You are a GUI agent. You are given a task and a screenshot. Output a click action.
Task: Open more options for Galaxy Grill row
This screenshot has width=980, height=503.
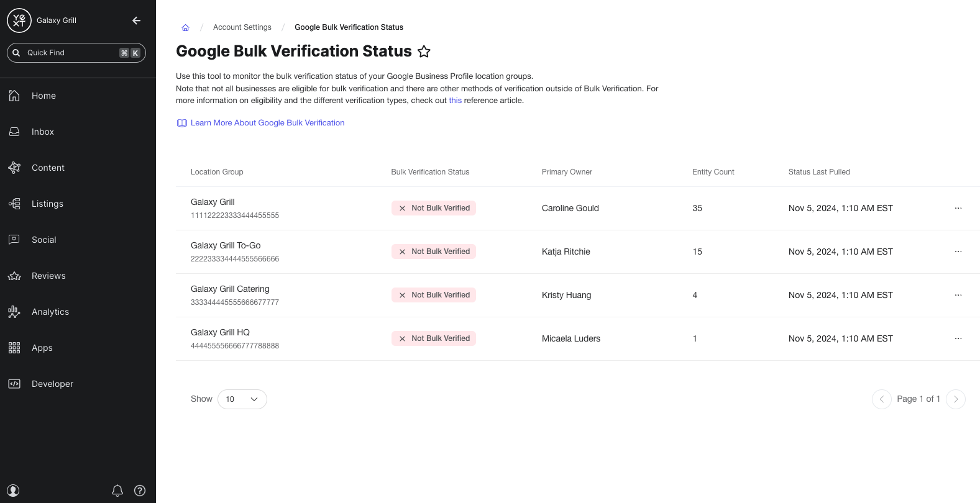(958, 208)
